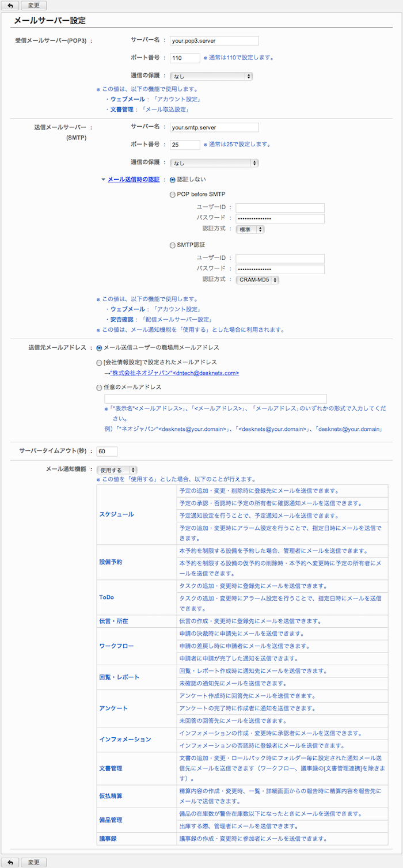Click POP before SMTP password field
Screen dimensions: 403x868
pyautogui.click(x=280, y=219)
